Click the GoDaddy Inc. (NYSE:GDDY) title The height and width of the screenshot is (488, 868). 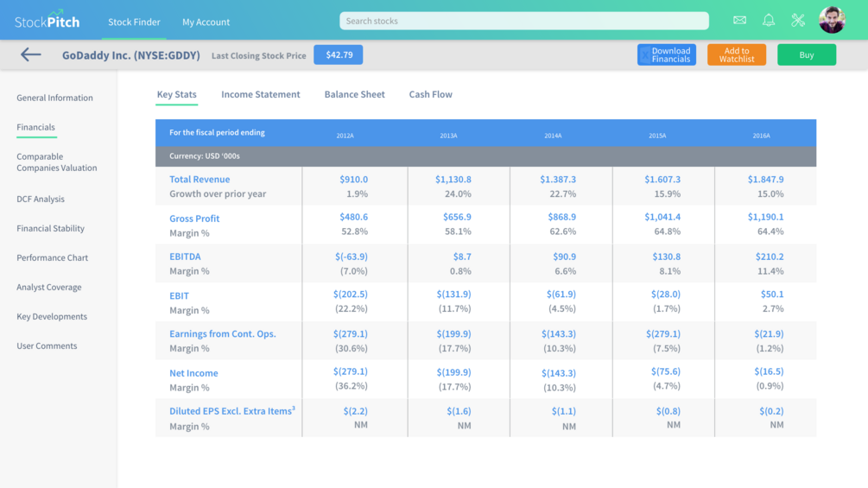(x=131, y=55)
